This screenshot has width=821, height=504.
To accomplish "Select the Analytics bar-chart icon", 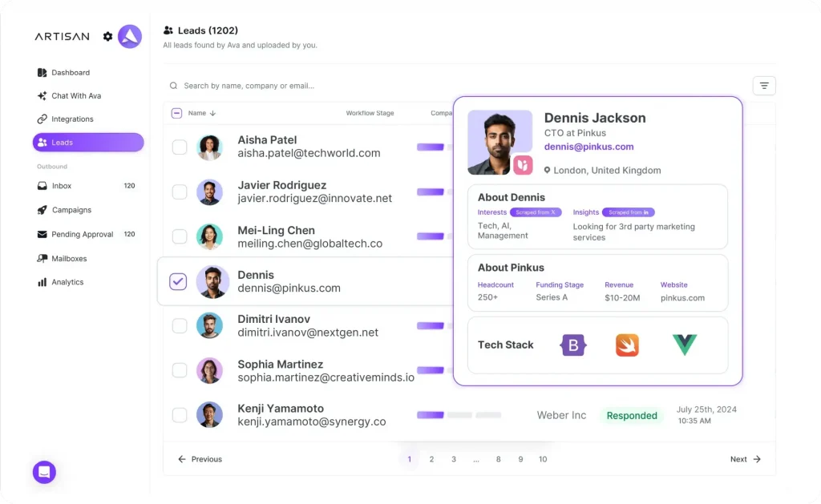I will (42, 282).
